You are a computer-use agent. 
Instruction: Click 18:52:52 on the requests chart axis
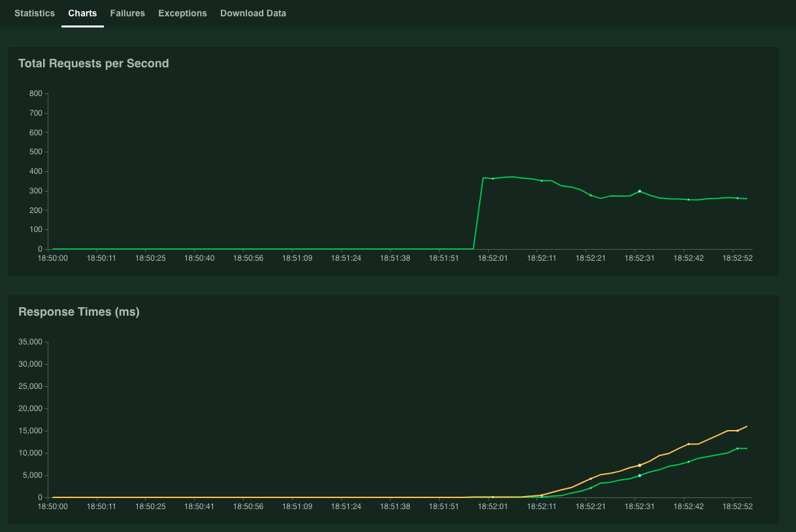[x=737, y=258]
